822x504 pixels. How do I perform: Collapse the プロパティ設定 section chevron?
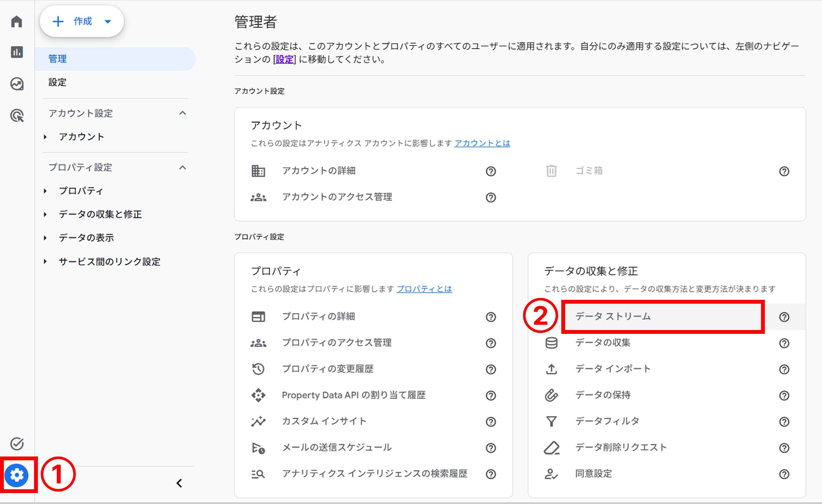[182, 168]
